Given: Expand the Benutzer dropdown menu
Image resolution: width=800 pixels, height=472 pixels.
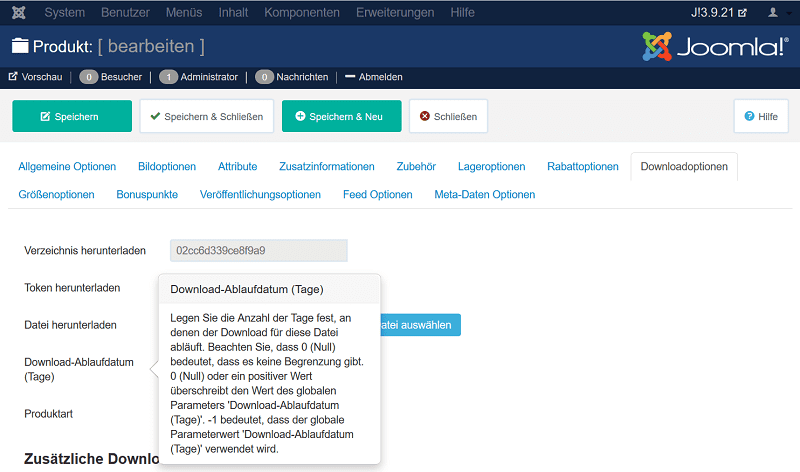Looking at the screenshot, I should [x=124, y=13].
